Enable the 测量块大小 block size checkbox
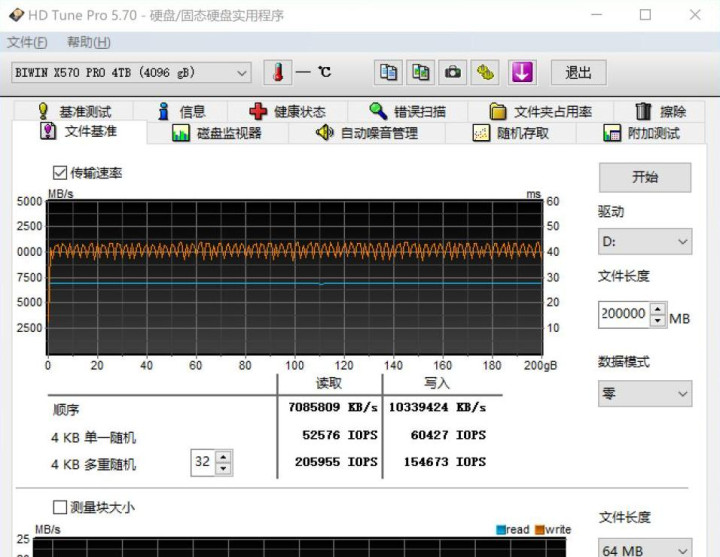This screenshot has width=720, height=557. (x=60, y=507)
